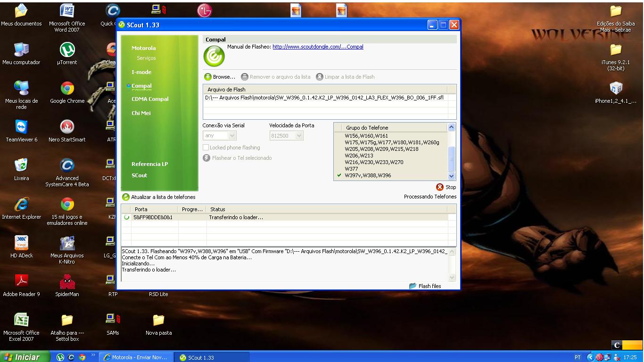Open SCout item in the sidebar
This screenshot has width=644, height=362.
pos(139,175)
